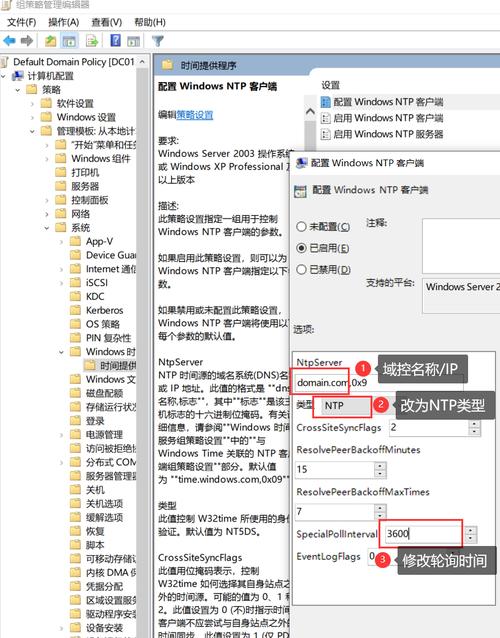The width and height of the screenshot is (500, 638).
Task: Expand the Windows 设置 tree node
Action: point(33,118)
